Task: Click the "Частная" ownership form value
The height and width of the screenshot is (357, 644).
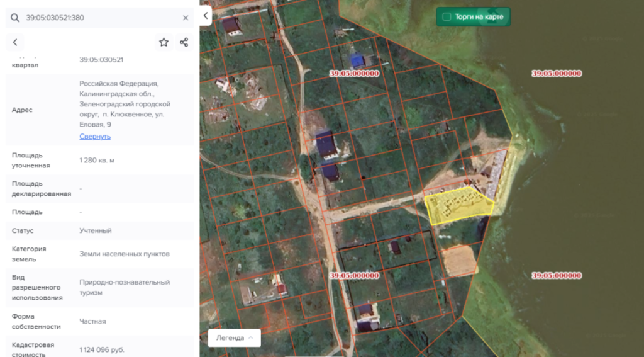Action: tap(92, 321)
